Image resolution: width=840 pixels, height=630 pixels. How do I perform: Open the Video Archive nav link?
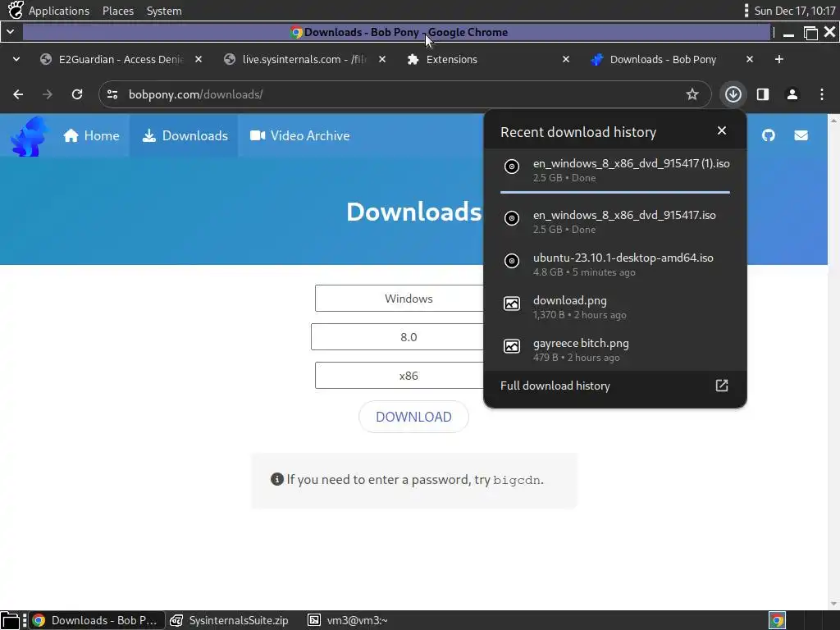(x=299, y=135)
